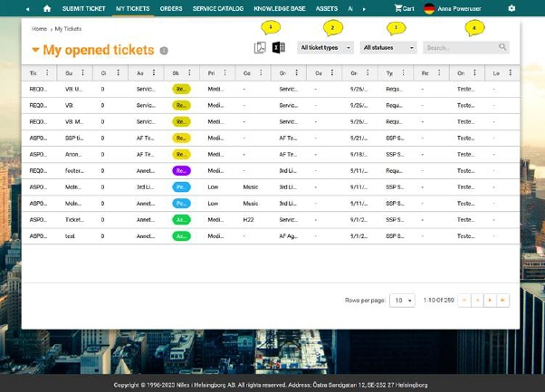The height and width of the screenshot is (392, 545).
Task: Go to the Service Catalog page
Action: (217, 8)
